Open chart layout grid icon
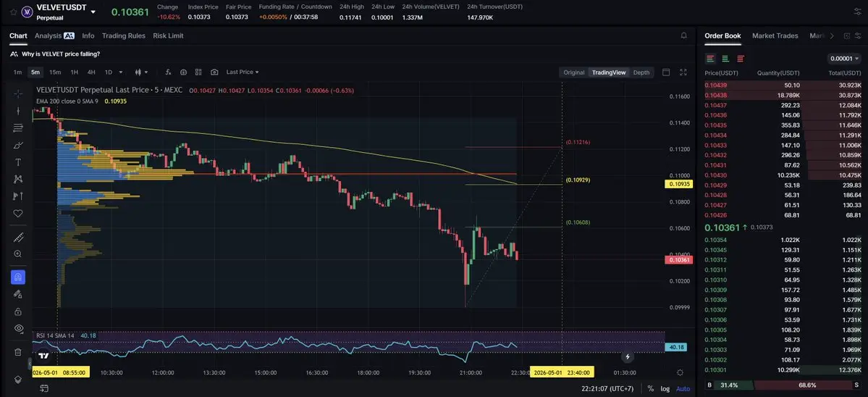This screenshot has height=397, width=868. coord(199,72)
